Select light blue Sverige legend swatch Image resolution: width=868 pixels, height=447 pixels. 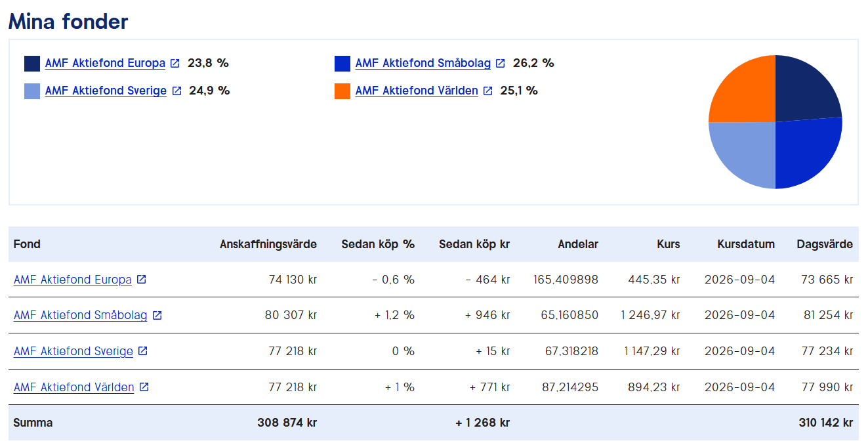coord(32,91)
